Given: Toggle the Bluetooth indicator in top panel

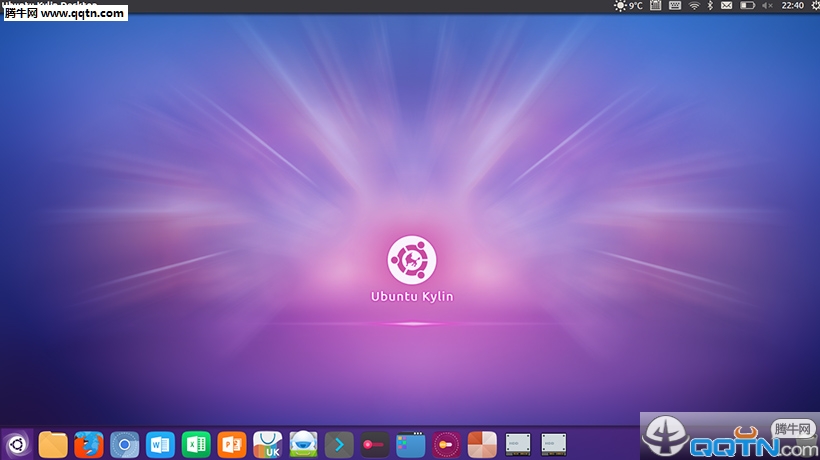Looking at the screenshot, I should click(x=710, y=6).
